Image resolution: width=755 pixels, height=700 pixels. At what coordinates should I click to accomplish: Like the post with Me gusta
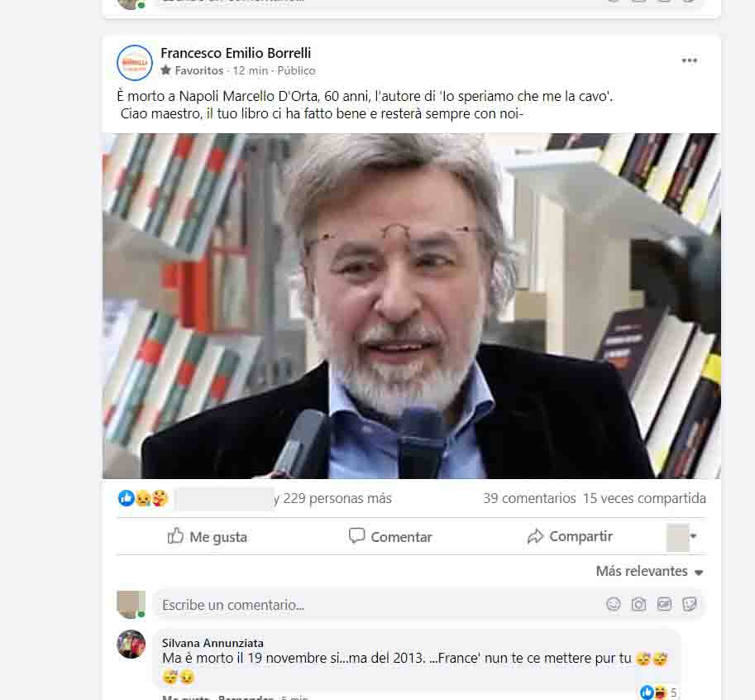point(207,536)
